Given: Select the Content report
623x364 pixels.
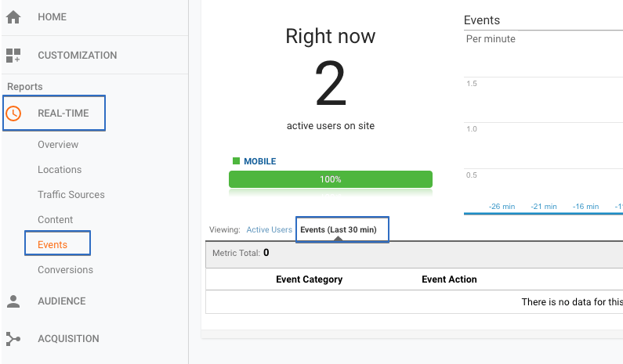Looking at the screenshot, I should [x=55, y=220].
